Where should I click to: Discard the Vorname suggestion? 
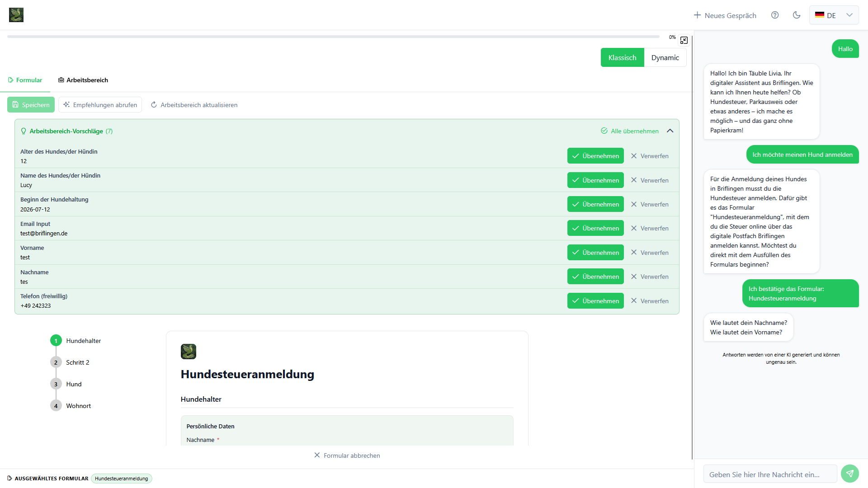[x=650, y=253]
